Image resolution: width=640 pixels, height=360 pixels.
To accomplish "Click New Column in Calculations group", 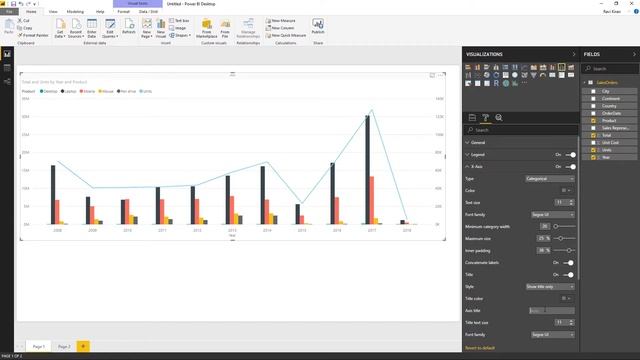I will click(280, 28).
